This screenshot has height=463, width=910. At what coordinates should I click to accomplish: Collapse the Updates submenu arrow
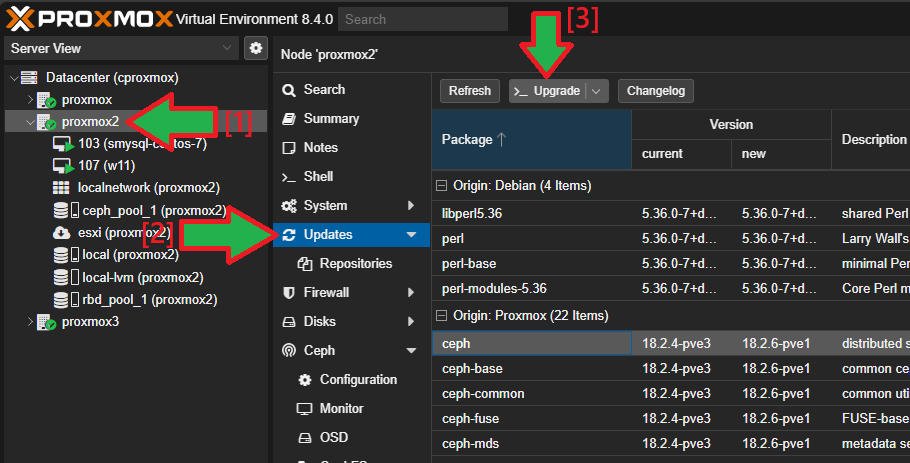[x=411, y=234]
